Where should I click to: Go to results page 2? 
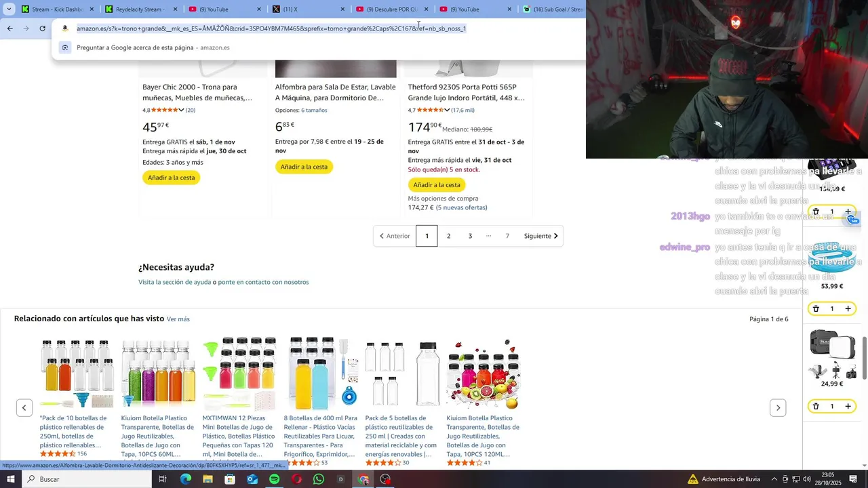[448, 236]
